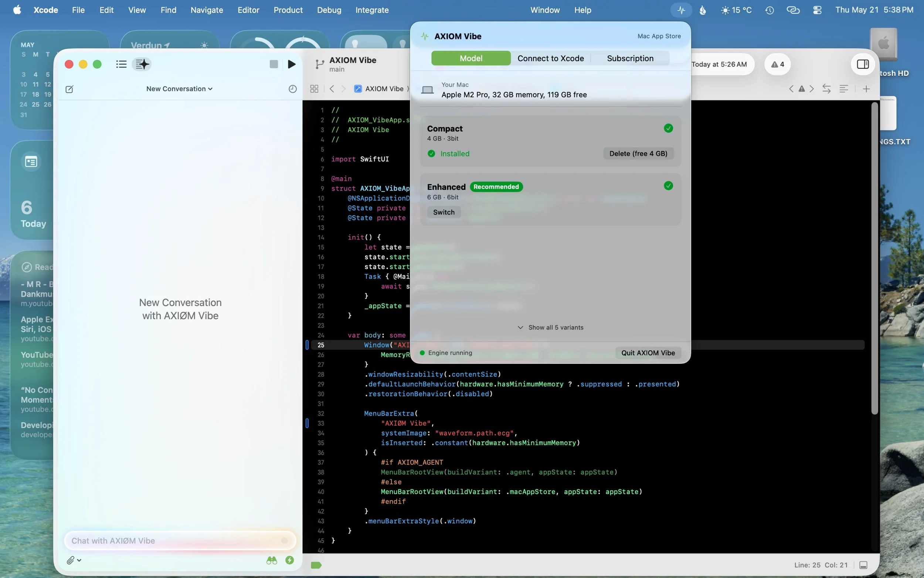Screen dimensions: 924x578
Task: Select the Enhanced model card checkmark
Action: coord(668,186)
